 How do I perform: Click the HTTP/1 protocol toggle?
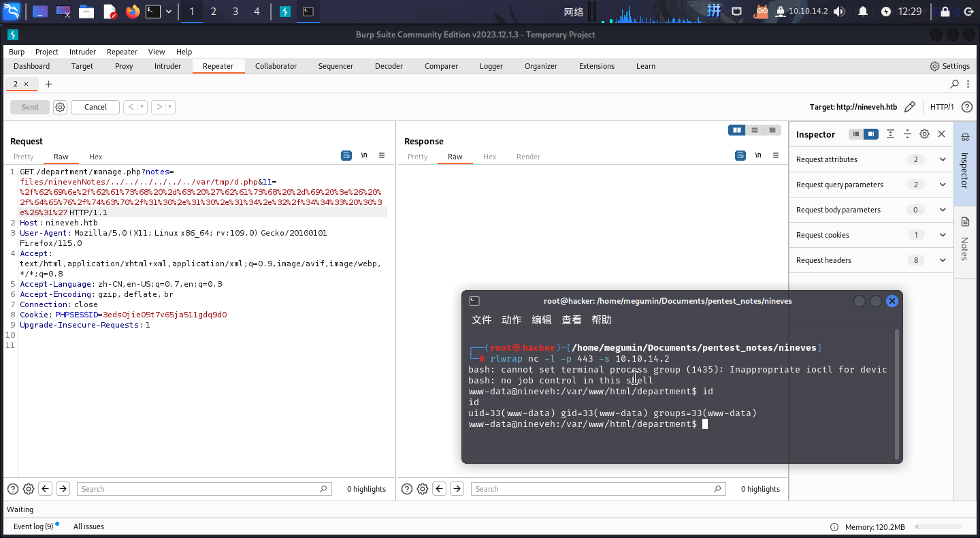[942, 107]
